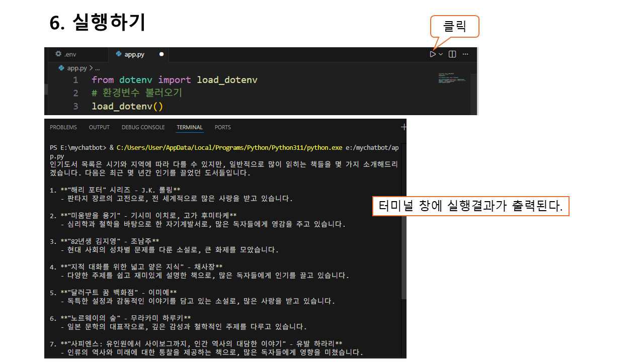This screenshot has width=644, height=362.
Task: Open the PROBLEMS panel
Action: [x=63, y=127]
